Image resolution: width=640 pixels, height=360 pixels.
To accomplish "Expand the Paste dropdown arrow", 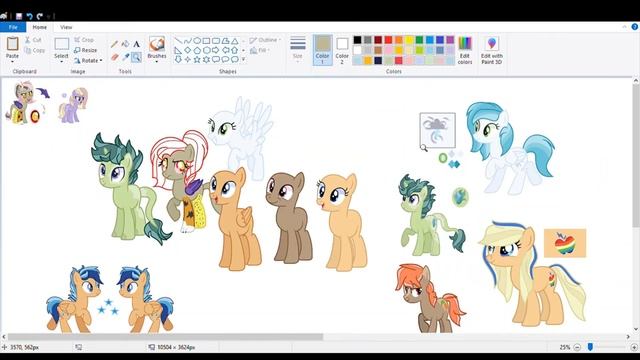I will [x=12, y=62].
